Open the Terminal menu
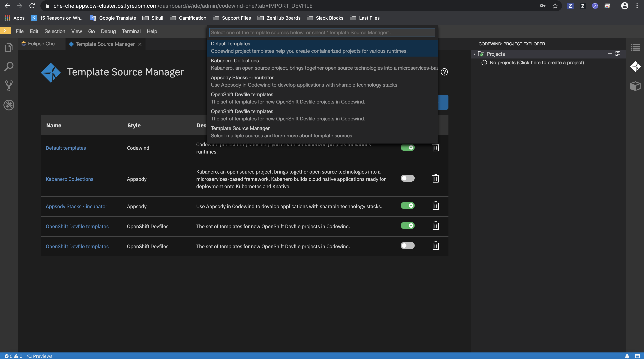This screenshot has width=644, height=359. click(x=131, y=31)
